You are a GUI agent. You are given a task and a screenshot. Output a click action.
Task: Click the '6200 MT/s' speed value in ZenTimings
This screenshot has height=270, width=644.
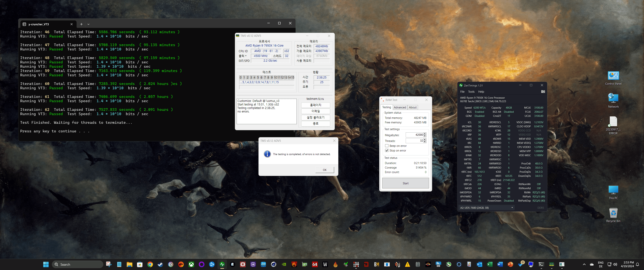click(x=479, y=108)
